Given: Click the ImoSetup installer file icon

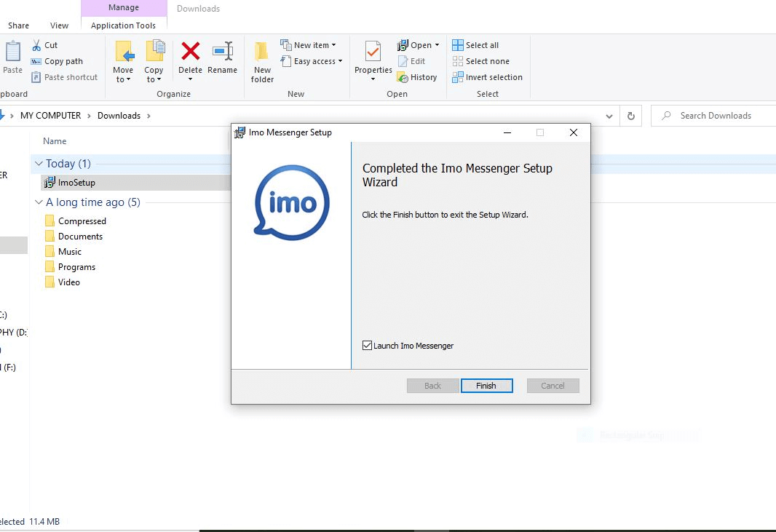Looking at the screenshot, I should (x=50, y=183).
